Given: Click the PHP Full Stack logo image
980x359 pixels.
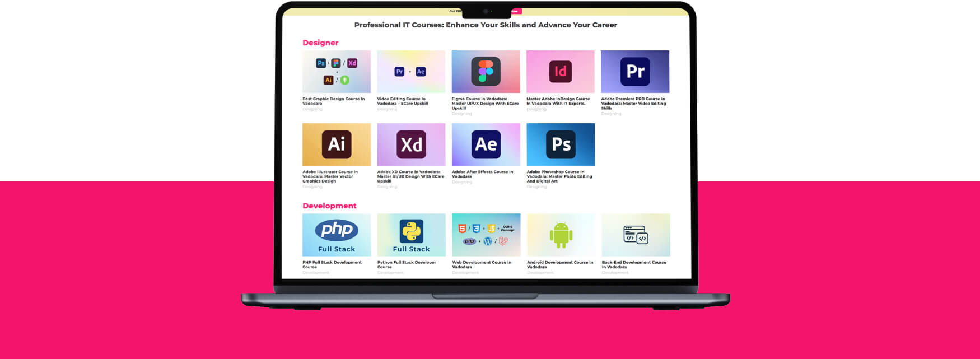Looking at the screenshot, I should 337,235.
